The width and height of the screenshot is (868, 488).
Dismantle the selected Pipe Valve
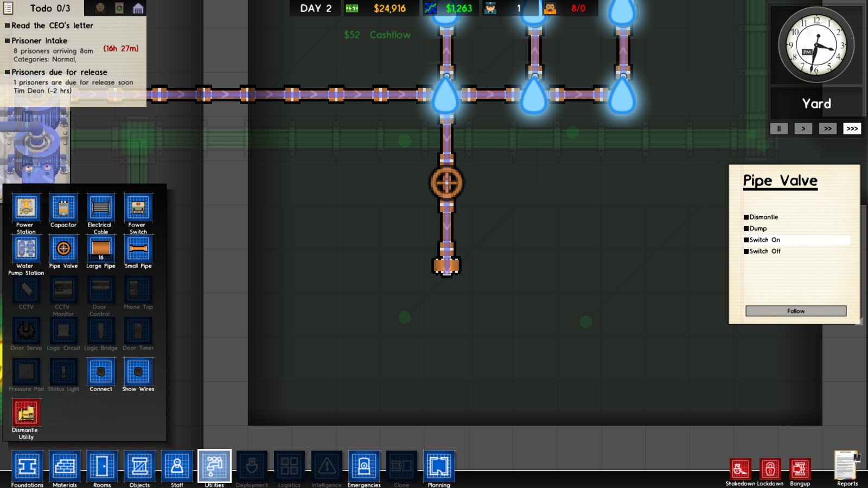(796, 217)
